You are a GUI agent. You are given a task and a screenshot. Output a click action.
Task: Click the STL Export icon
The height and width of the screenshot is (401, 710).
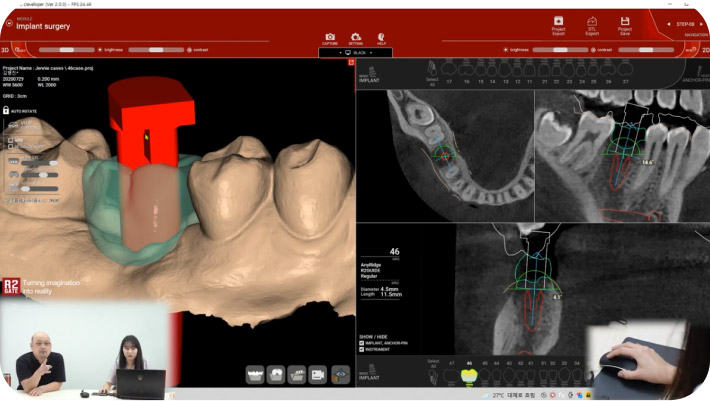click(x=591, y=23)
